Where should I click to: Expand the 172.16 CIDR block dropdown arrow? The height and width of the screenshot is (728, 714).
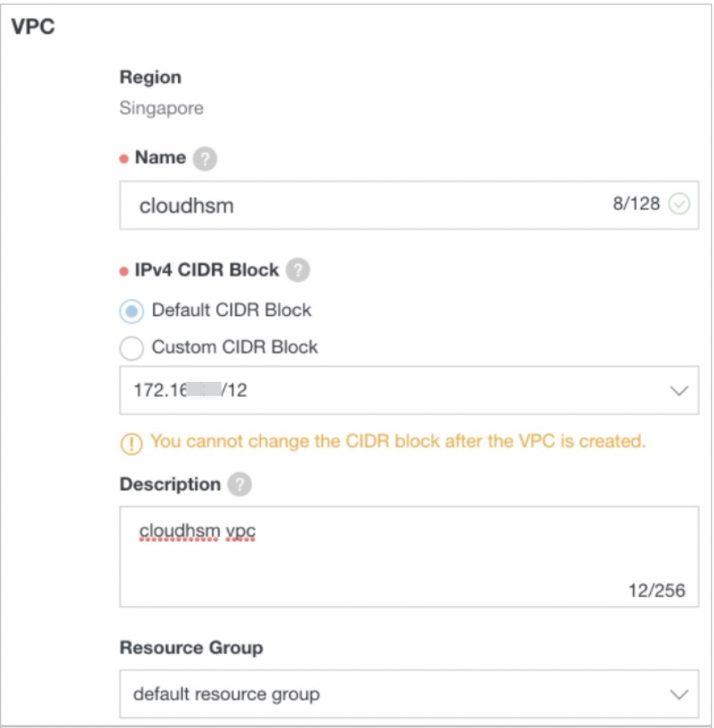coord(679,391)
